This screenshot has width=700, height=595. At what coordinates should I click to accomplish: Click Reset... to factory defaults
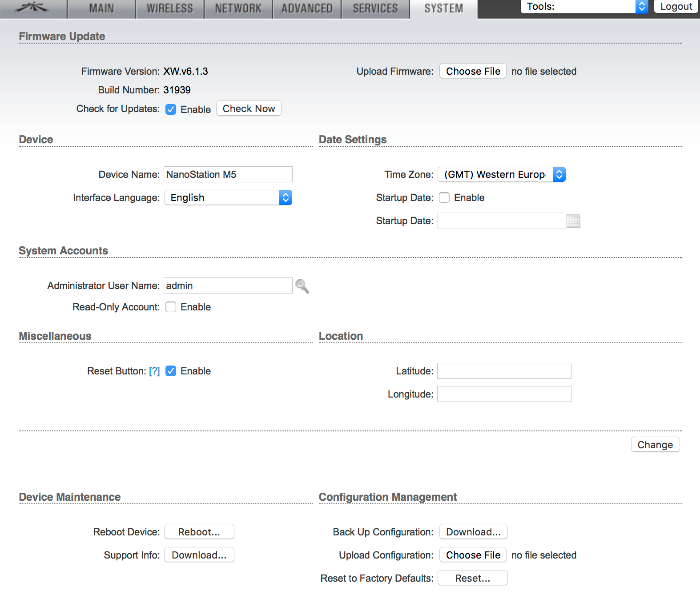[473, 578]
